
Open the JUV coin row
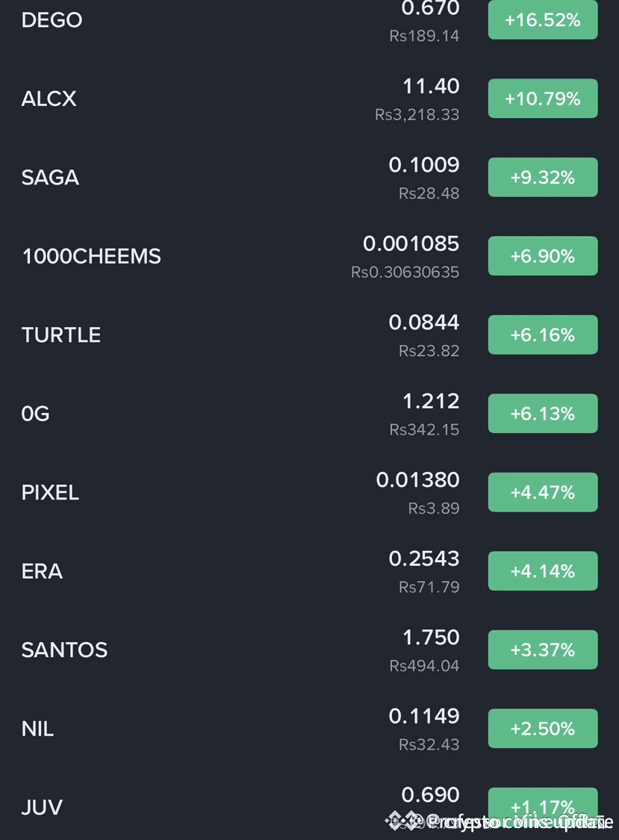pyautogui.click(x=42, y=807)
